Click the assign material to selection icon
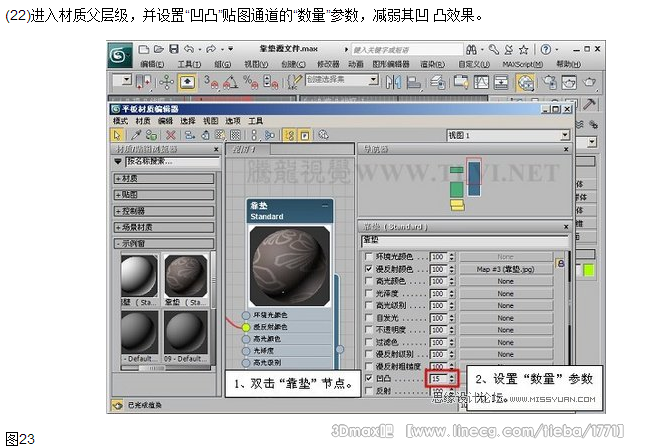This screenshot has height=448, width=653. click(x=152, y=135)
